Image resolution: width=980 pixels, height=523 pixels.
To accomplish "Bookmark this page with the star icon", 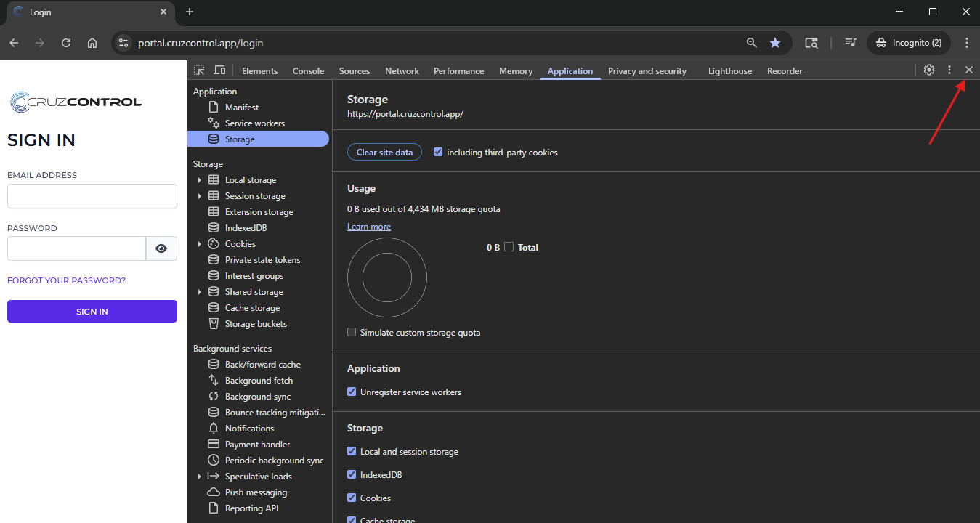I will tap(775, 43).
